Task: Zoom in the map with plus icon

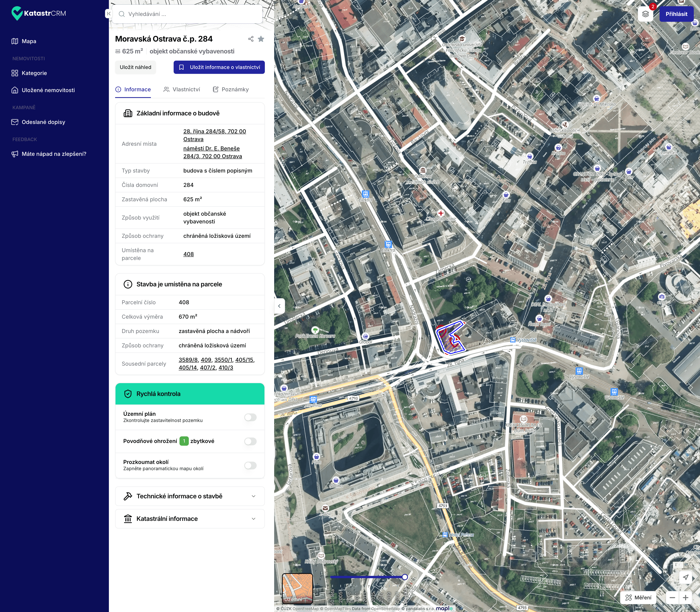Action: coord(685,598)
